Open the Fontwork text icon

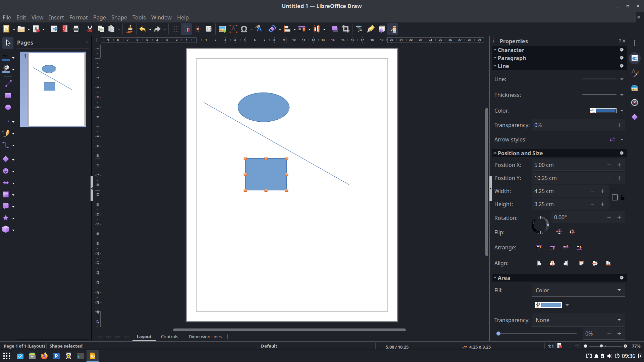[x=259, y=29]
